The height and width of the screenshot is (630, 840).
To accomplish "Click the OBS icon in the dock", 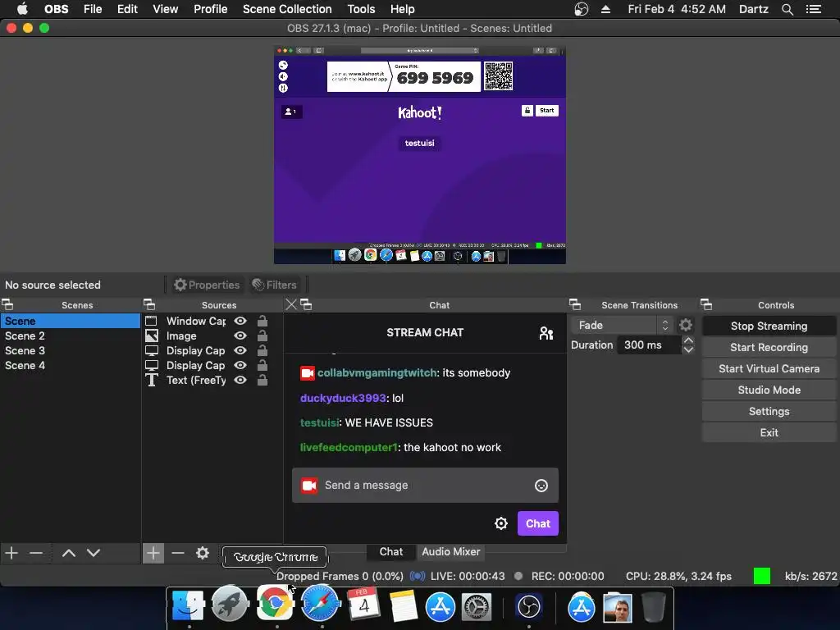I will 529,607.
